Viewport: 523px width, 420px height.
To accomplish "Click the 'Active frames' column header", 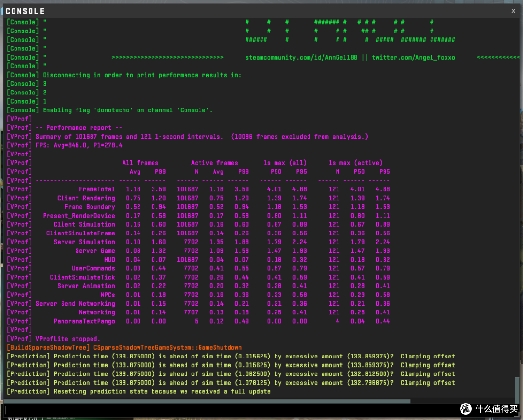I will pyautogui.click(x=215, y=163).
